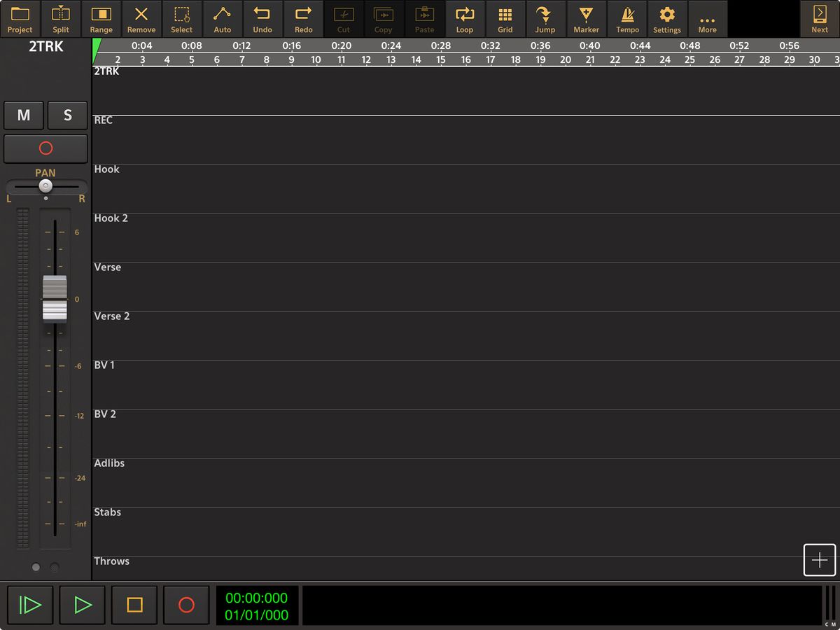This screenshot has width=840, height=630.
Task: Select the BV 2 track lane
Action: tap(466, 434)
